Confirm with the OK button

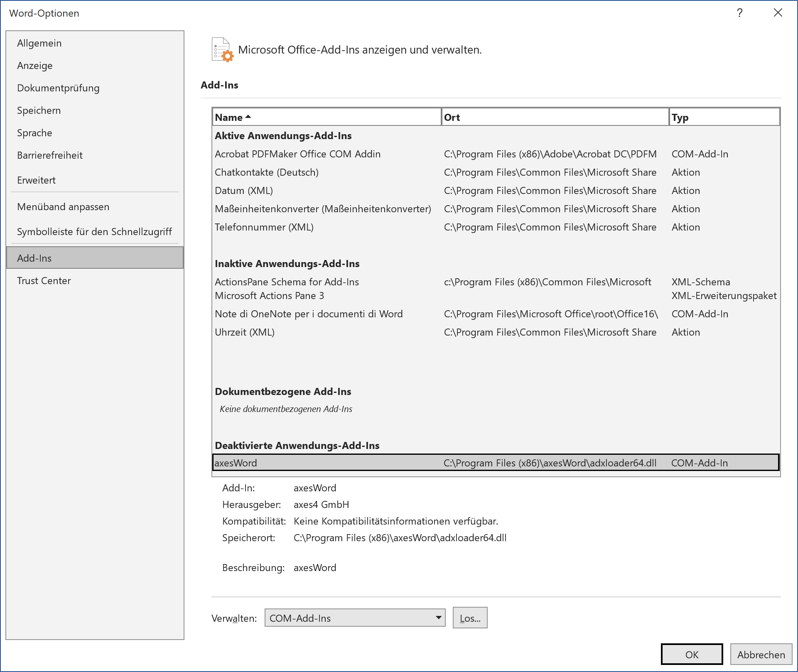(x=692, y=655)
